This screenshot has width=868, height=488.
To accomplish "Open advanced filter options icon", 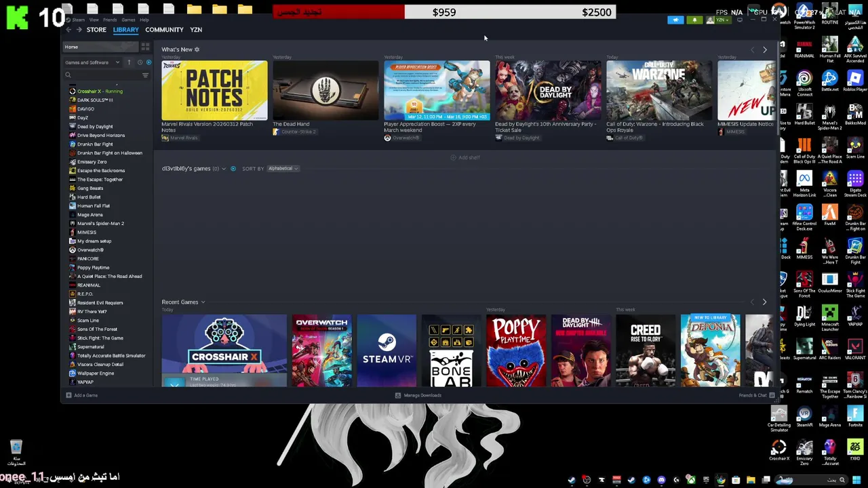I will click(145, 75).
